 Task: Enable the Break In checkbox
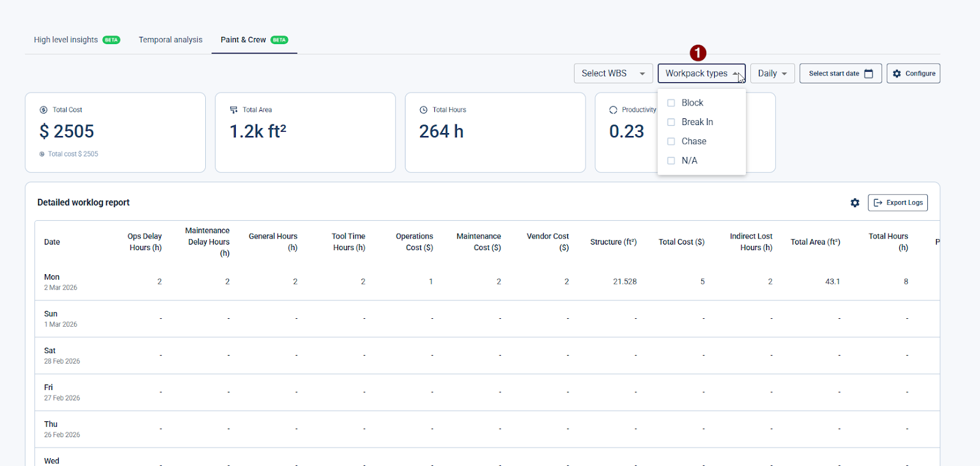point(671,122)
